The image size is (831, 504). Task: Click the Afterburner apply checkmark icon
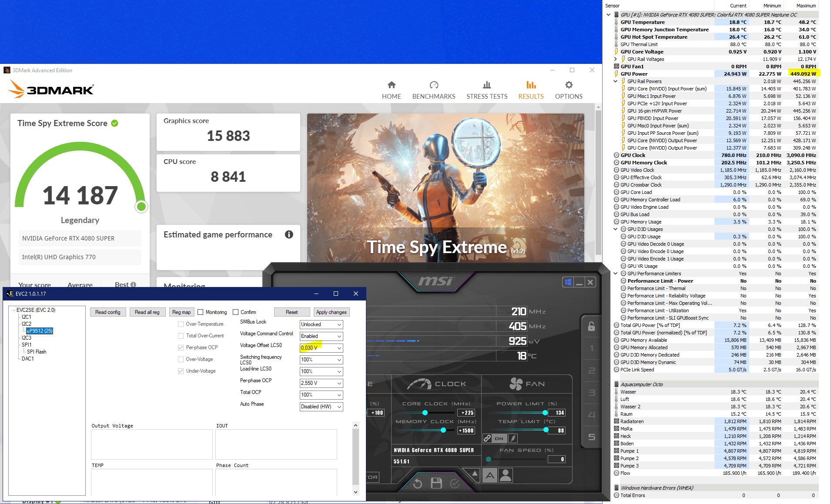click(x=455, y=484)
